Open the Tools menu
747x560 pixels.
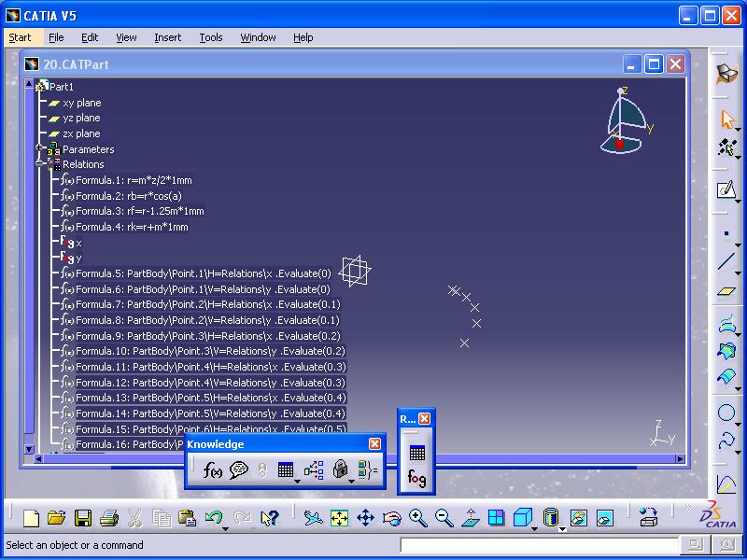[x=211, y=37]
